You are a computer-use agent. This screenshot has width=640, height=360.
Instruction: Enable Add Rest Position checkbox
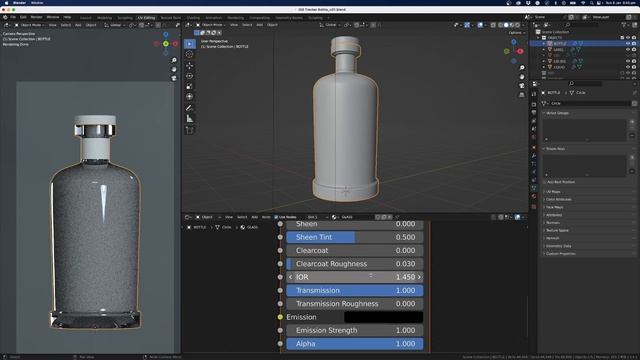tap(544, 182)
